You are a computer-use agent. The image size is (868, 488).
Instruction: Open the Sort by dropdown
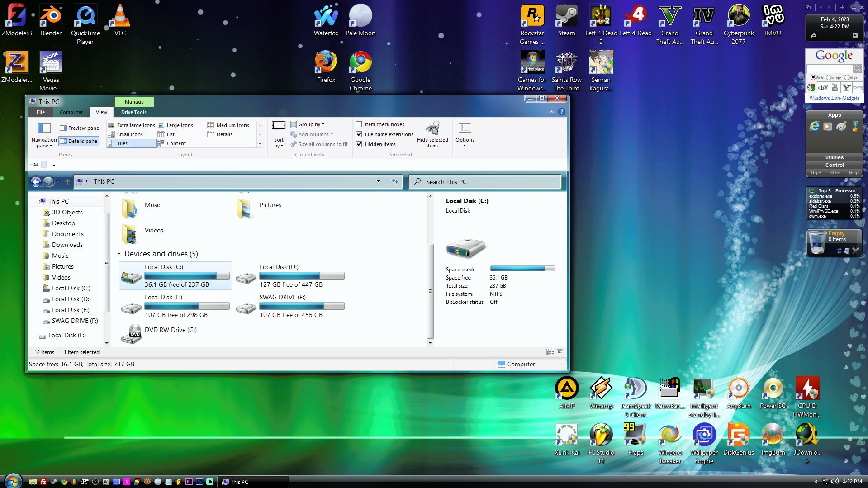(x=278, y=135)
